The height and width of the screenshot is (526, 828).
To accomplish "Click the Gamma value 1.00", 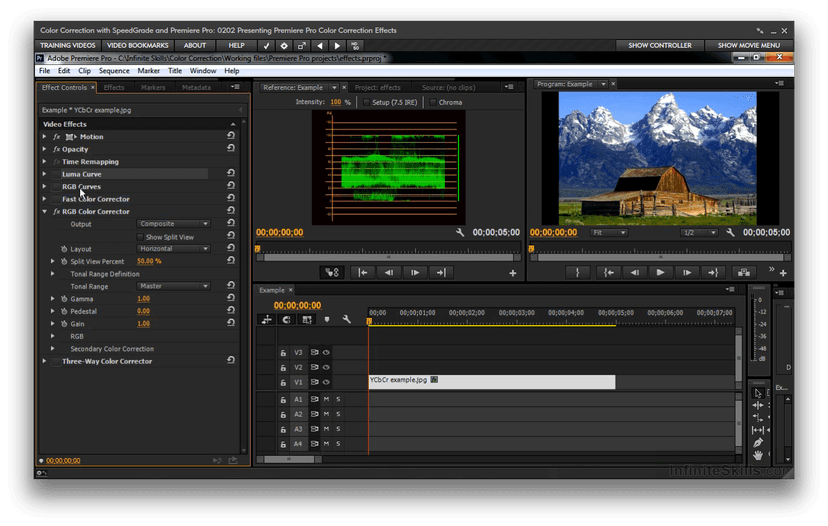I will (x=144, y=299).
